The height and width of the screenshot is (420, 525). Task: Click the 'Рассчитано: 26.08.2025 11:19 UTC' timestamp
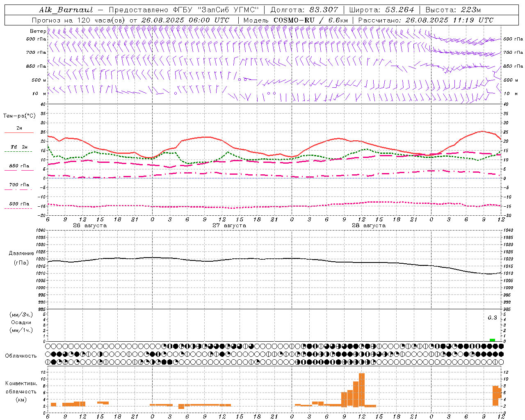click(x=426, y=20)
